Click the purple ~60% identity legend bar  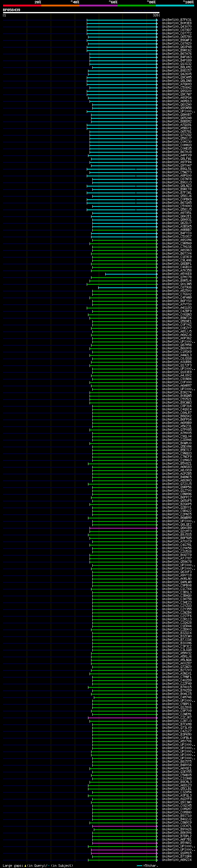(98, 6)
